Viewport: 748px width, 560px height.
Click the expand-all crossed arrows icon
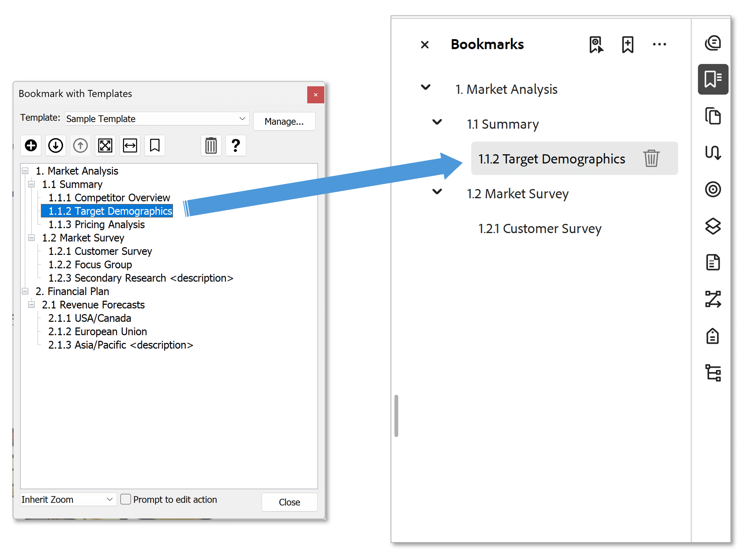click(105, 145)
